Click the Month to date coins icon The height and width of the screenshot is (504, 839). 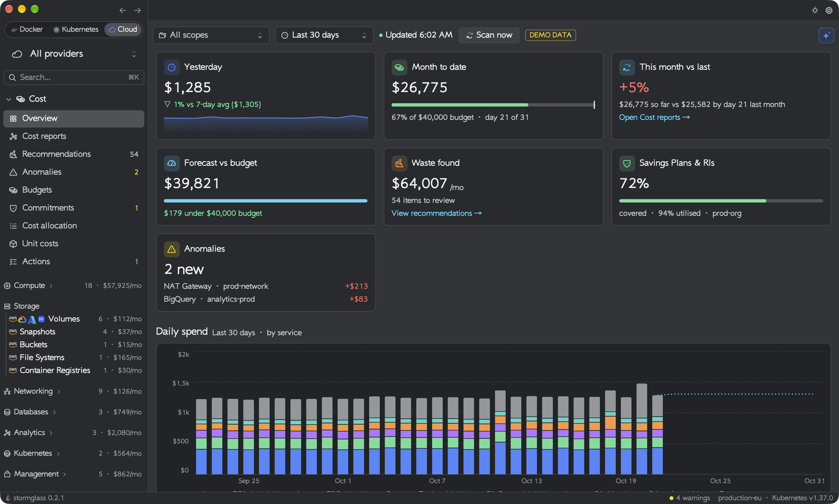[x=399, y=67]
